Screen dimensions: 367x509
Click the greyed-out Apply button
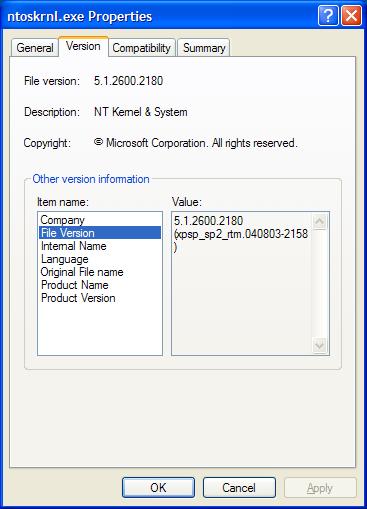(x=320, y=488)
